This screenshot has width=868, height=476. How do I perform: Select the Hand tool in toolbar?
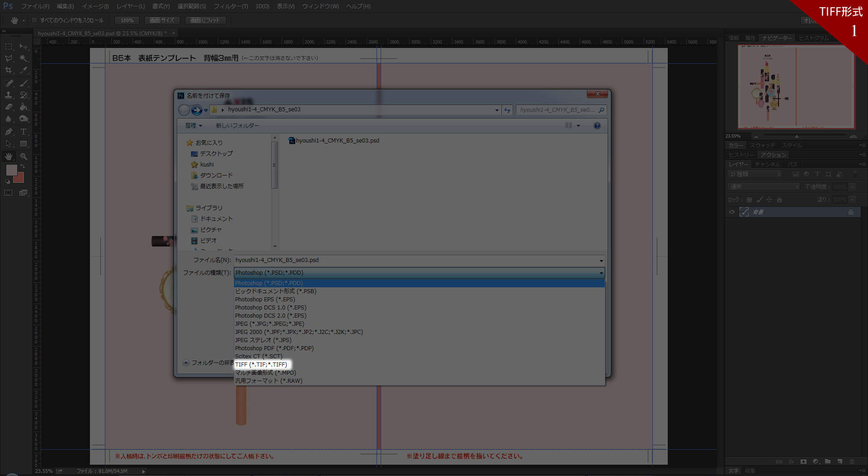(9, 156)
